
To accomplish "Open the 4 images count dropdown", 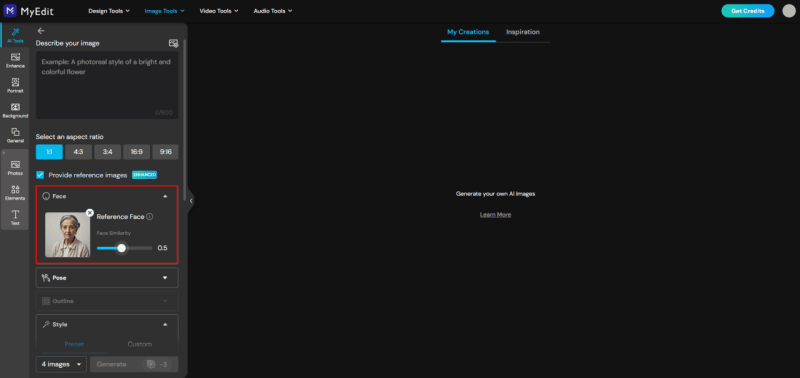I will coord(61,364).
